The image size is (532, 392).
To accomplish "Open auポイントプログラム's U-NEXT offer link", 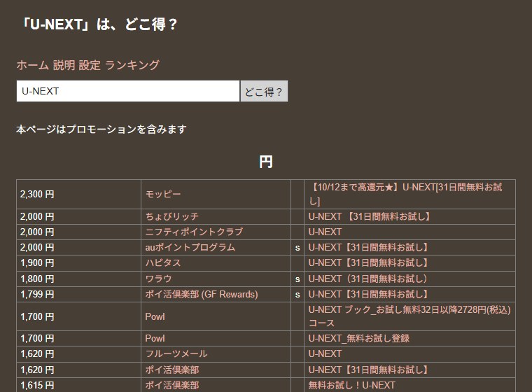I will point(368,247).
